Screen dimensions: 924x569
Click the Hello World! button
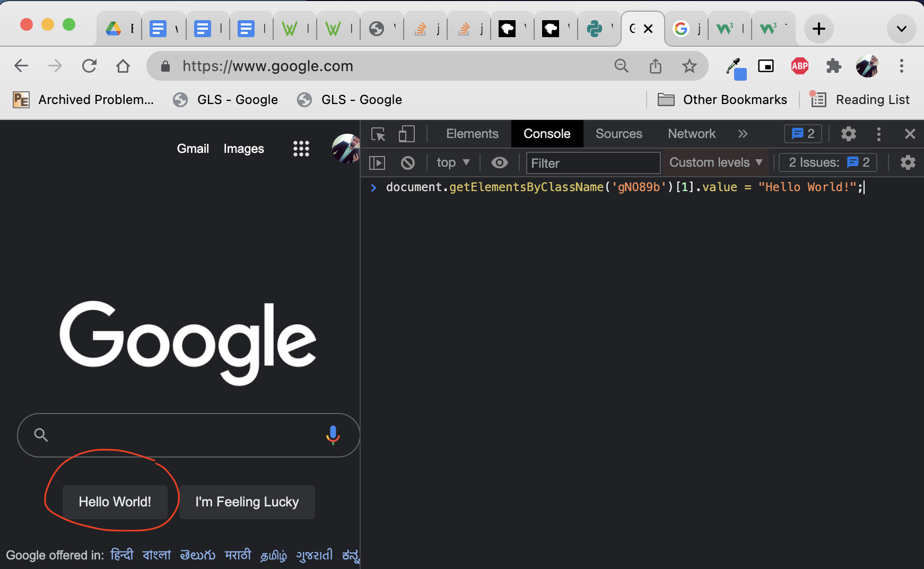coord(115,502)
